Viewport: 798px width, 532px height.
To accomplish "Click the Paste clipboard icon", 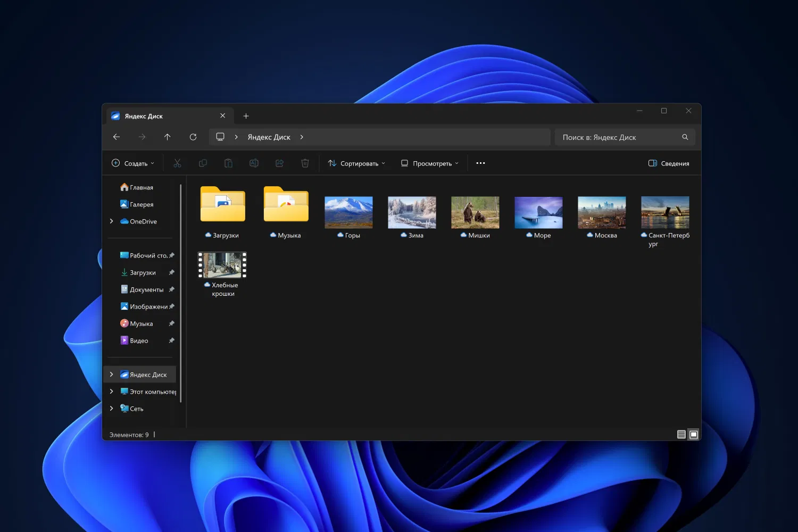I will [228, 163].
